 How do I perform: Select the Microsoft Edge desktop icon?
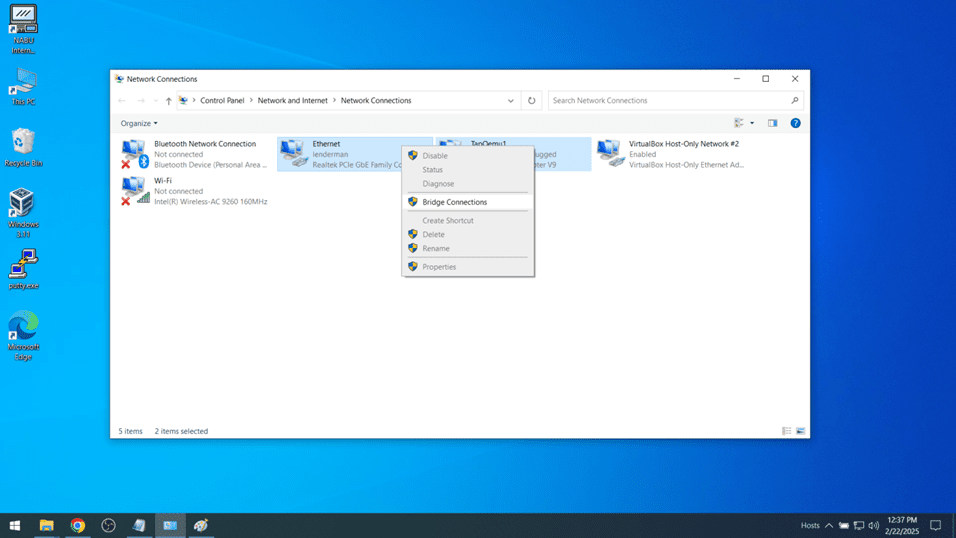coord(23,335)
